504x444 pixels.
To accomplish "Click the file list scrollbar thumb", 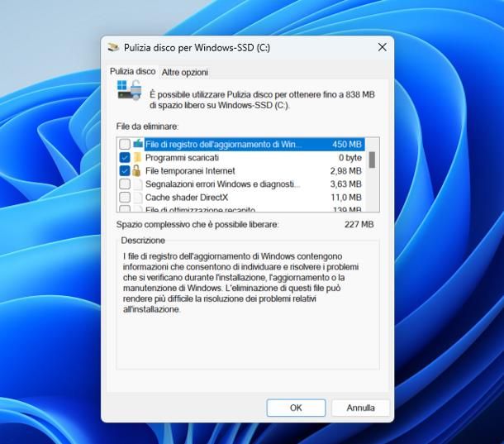I will [x=372, y=160].
